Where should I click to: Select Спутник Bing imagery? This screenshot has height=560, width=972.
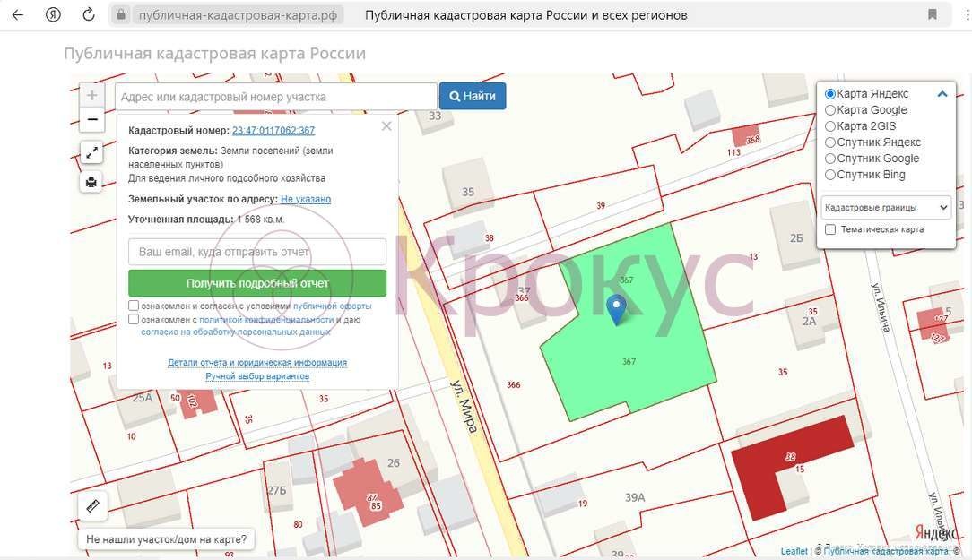click(x=830, y=175)
